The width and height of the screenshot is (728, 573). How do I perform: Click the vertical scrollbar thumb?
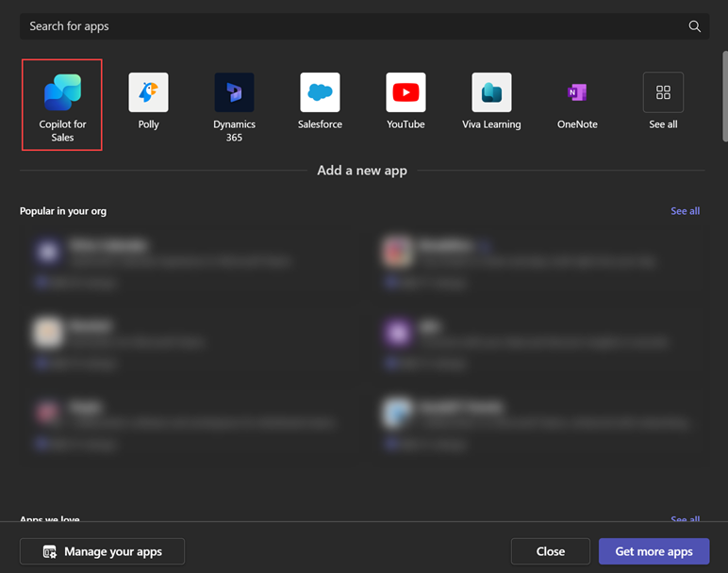click(725, 96)
